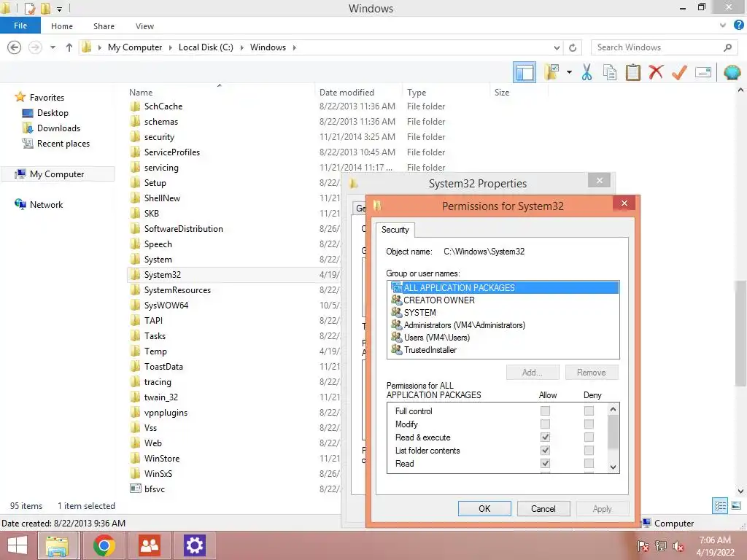
Task: Select TrustedInstaller in the user list
Action: point(503,349)
